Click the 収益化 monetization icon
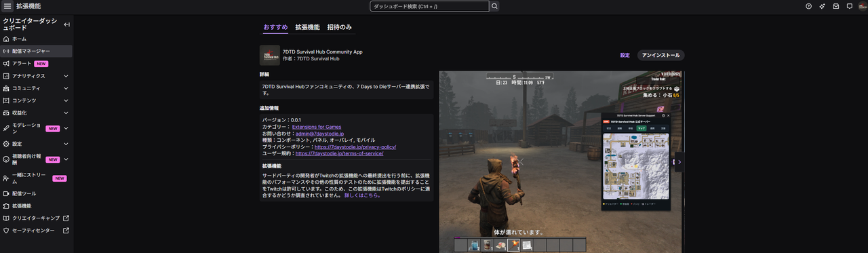 [x=6, y=113]
